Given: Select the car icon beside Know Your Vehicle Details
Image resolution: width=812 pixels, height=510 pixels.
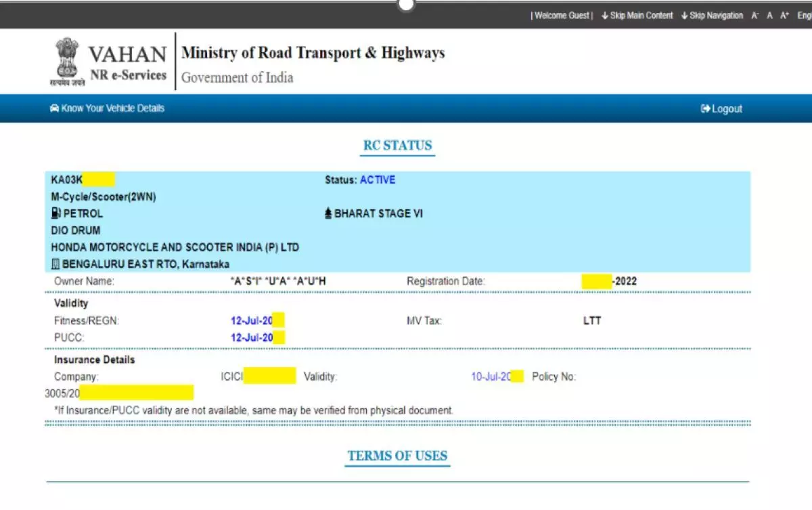Looking at the screenshot, I should coord(54,108).
